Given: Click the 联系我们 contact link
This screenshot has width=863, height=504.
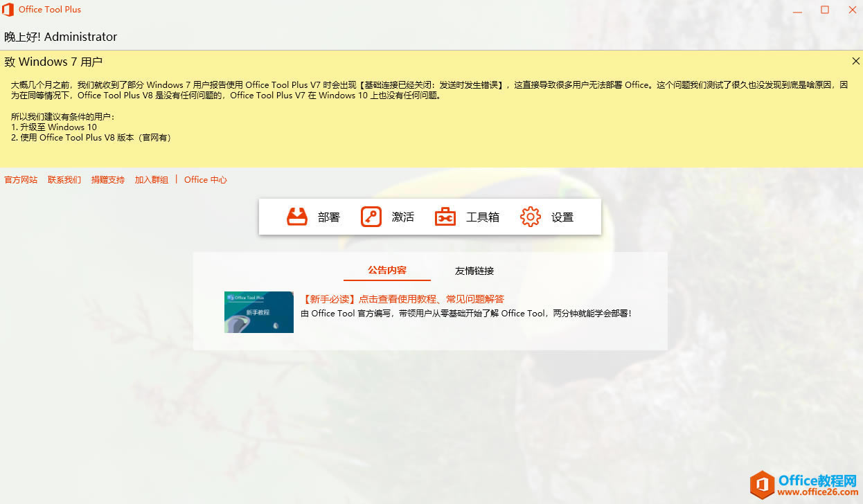Looking at the screenshot, I should pos(64,179).
